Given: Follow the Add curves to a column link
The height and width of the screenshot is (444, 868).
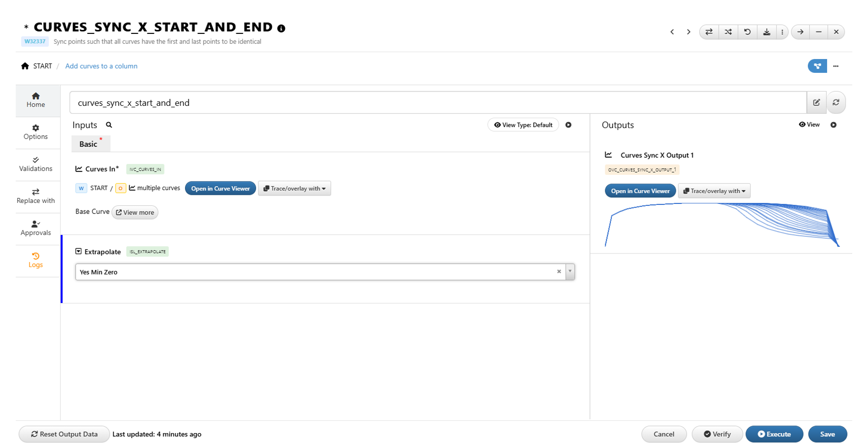Looking at the screenshot, I should click(x=101, y=66).
